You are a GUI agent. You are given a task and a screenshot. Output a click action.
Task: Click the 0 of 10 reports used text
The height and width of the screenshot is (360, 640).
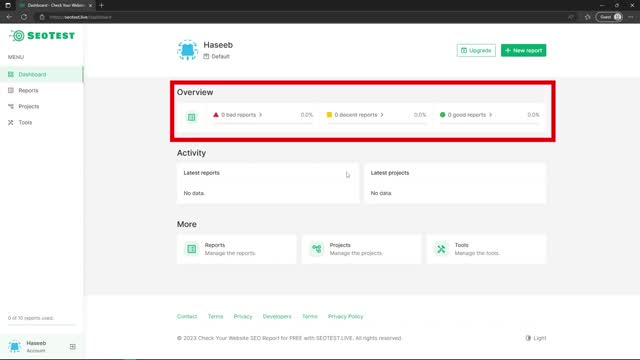[x=31, y=318]
